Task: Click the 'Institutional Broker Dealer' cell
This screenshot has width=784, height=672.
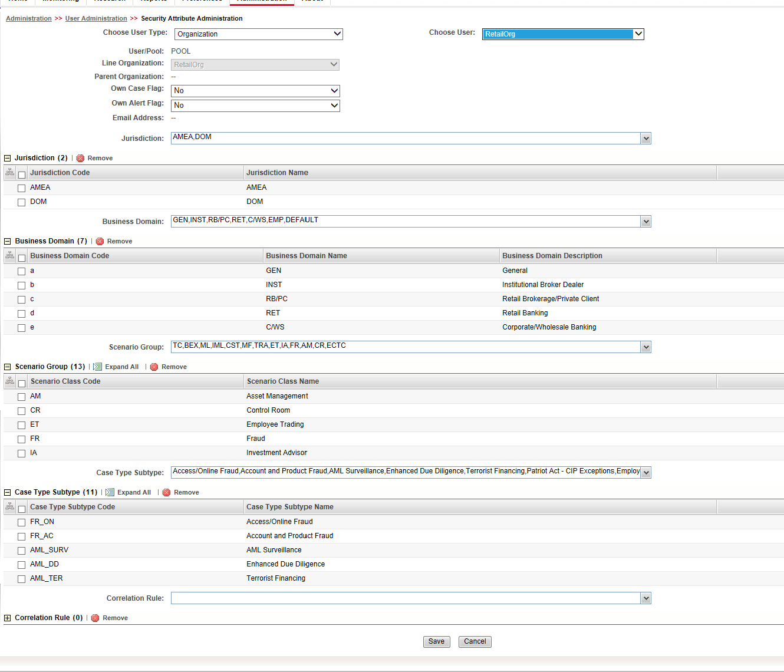Action: click(x=543, y=285)
